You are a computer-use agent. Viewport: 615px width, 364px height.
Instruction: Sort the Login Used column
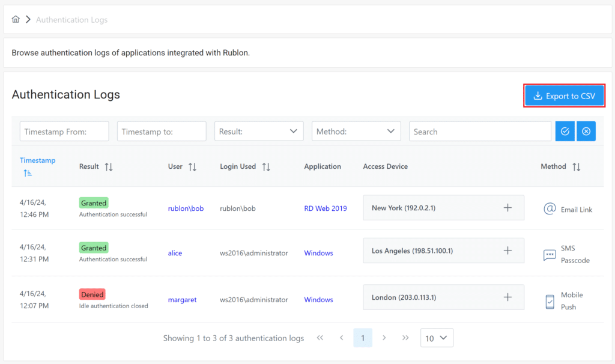pos(266,167)
